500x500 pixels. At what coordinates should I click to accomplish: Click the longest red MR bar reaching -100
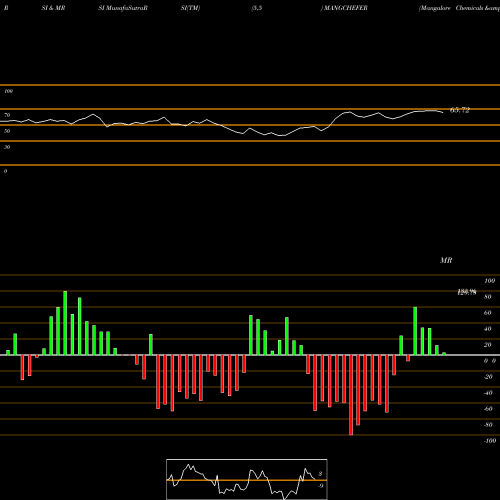(x=351, y=395)
